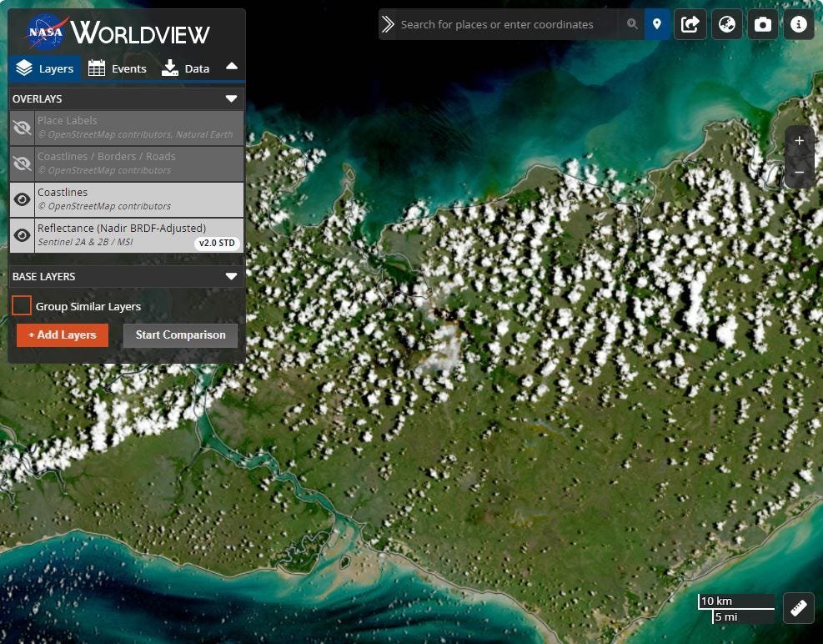Show the Coastlines / Borders / Roads layer
The image size is (823, 644).
(22, 164)
